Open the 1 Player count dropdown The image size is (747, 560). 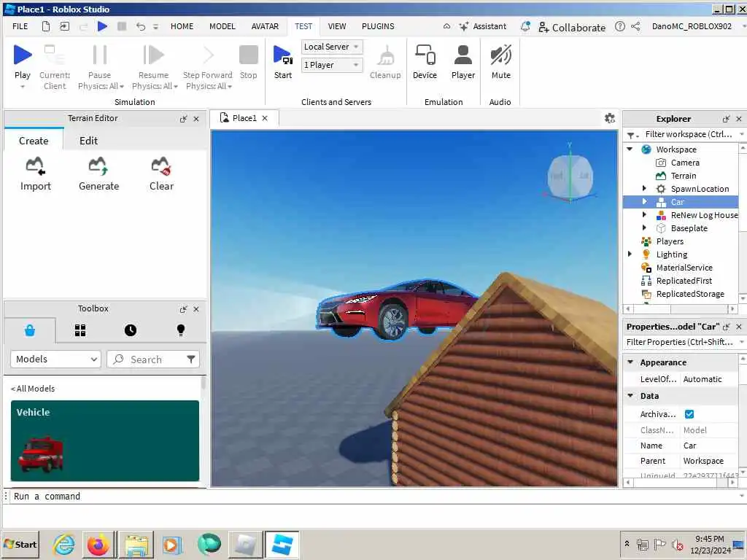(332, 65)
